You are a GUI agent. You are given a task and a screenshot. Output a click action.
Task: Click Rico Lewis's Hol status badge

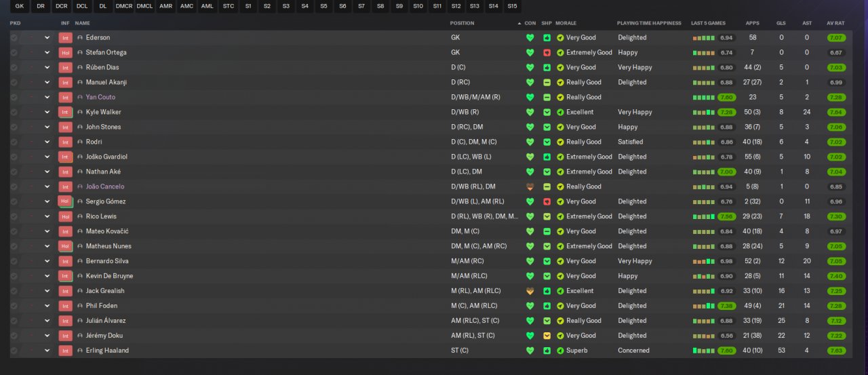click(65, 217)
